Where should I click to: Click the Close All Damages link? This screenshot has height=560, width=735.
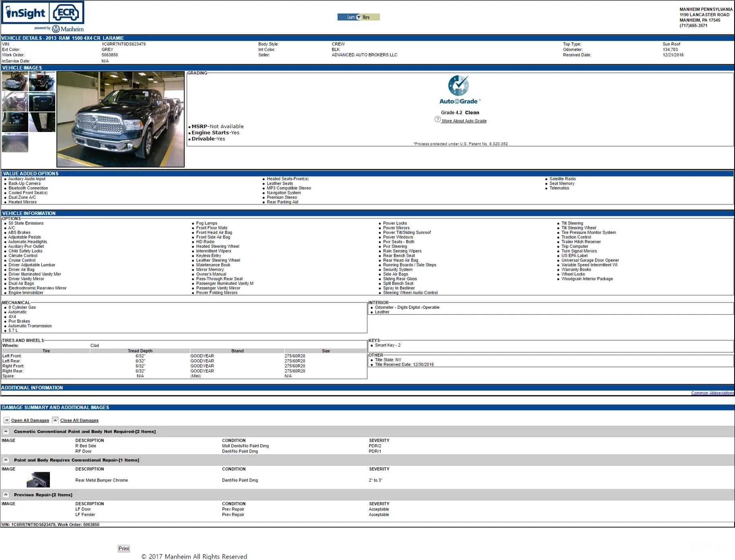(79, 420)
